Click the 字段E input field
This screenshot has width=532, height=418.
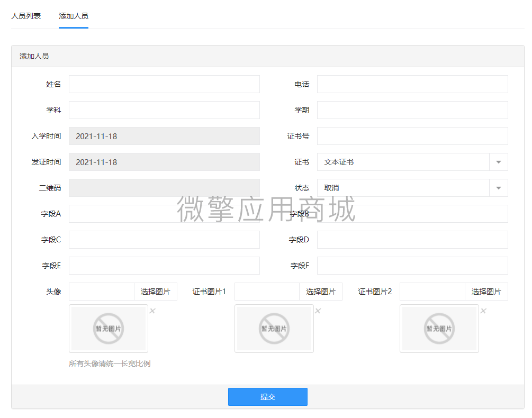pyautogui.click(x=164, y=266)
